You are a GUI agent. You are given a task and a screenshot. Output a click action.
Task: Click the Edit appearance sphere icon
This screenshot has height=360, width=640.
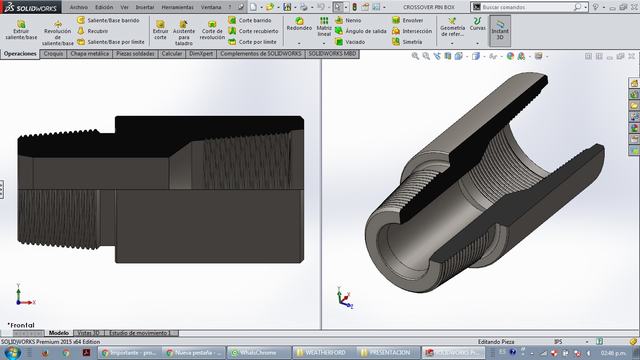click(510, 56)
